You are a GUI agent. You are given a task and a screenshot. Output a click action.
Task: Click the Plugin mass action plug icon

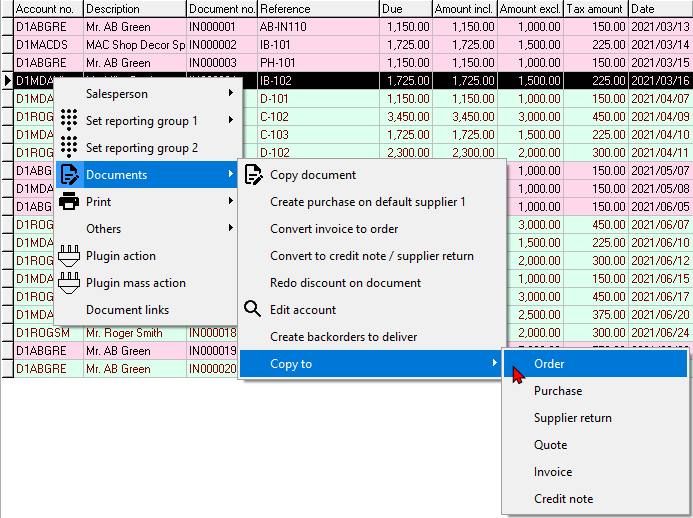[69, 282]
